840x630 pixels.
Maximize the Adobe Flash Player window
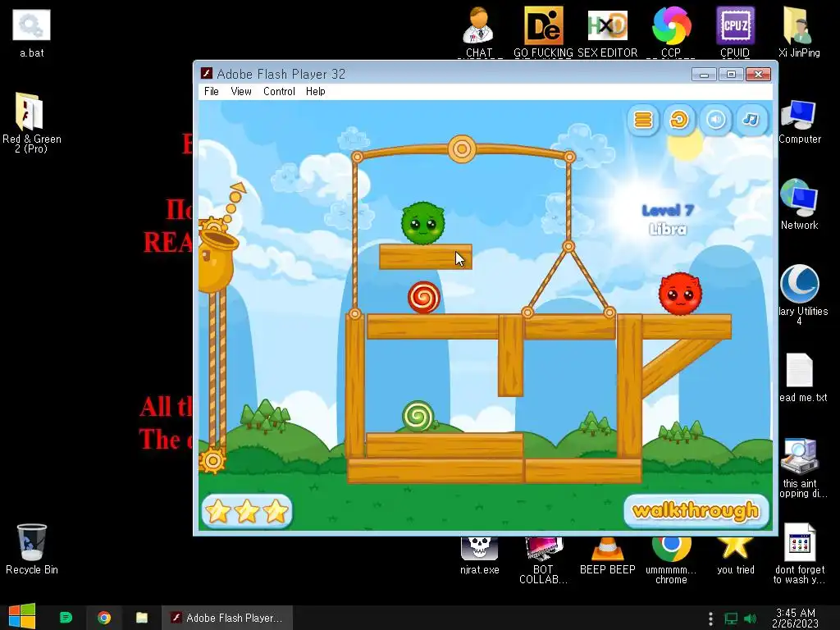(731, 75)
